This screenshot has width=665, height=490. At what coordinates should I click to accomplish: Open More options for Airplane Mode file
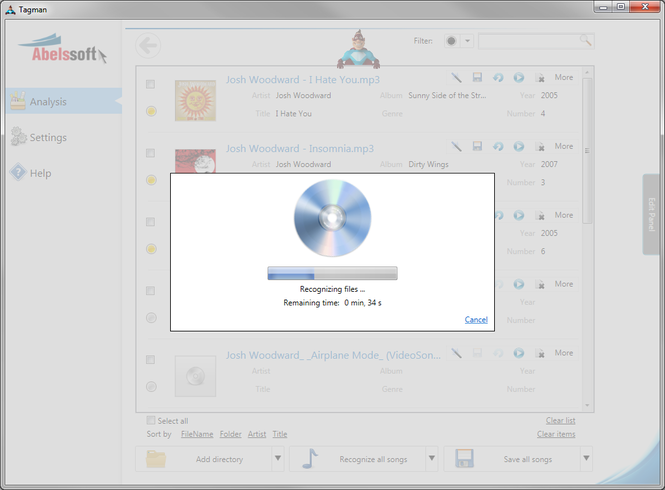pyautogui.click(x=564, y=353)
